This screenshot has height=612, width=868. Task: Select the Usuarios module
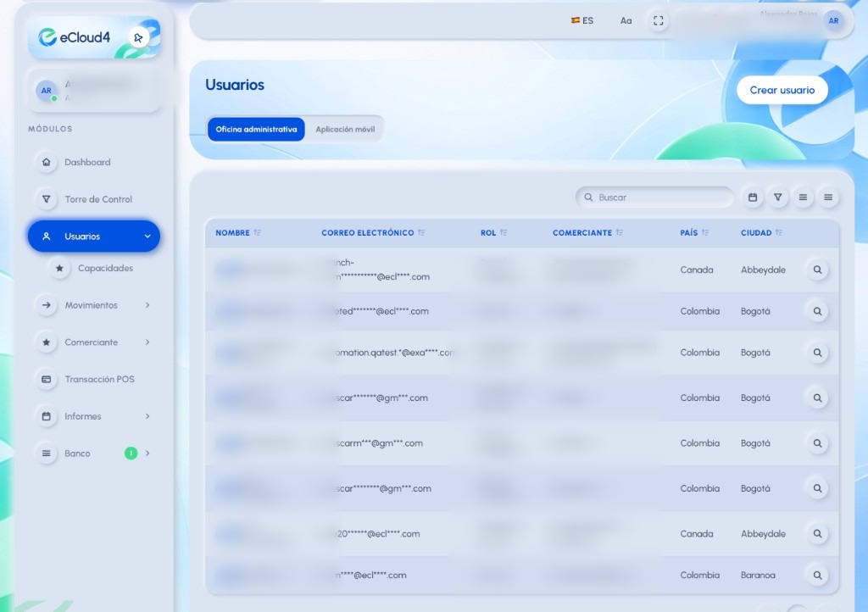(94, 236)
